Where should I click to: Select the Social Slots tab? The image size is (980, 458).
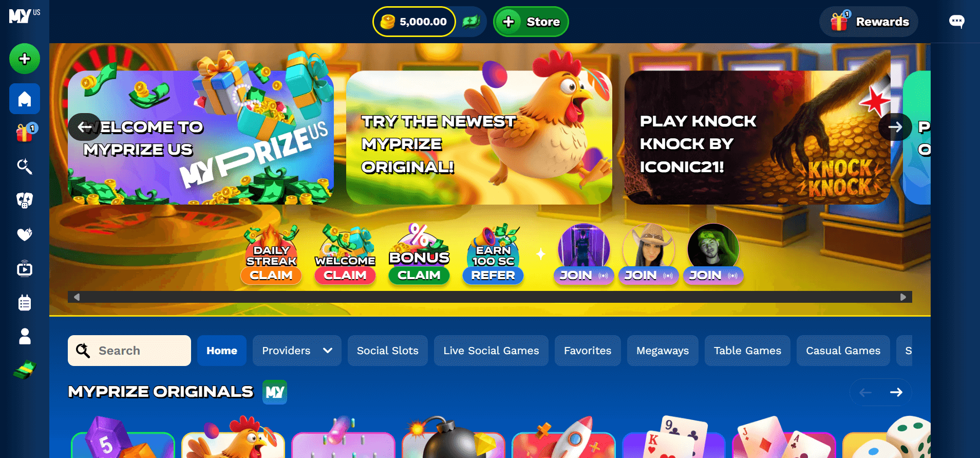point(388,351)
